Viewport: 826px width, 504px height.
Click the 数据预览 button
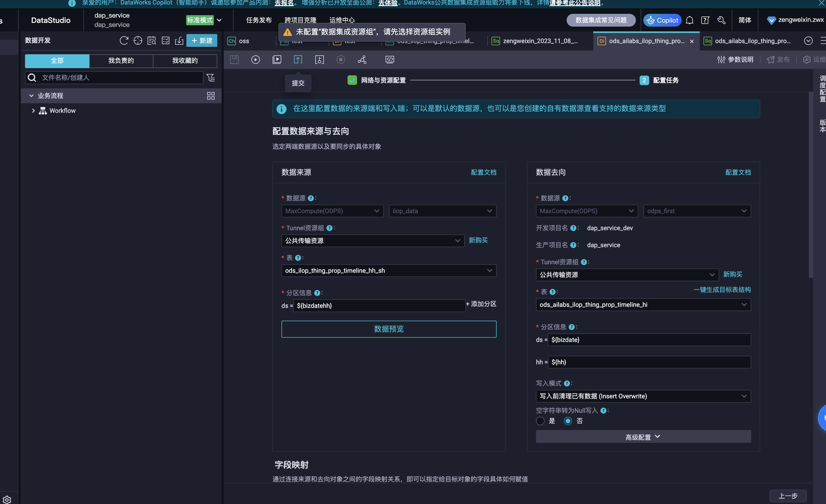tap(389, 329)
